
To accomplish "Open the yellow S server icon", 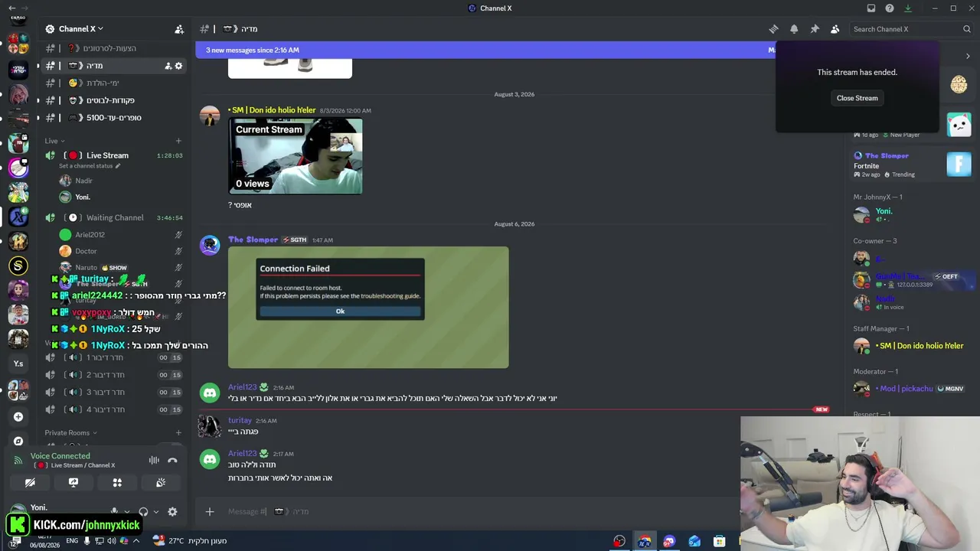I will (x=18, y=266).
